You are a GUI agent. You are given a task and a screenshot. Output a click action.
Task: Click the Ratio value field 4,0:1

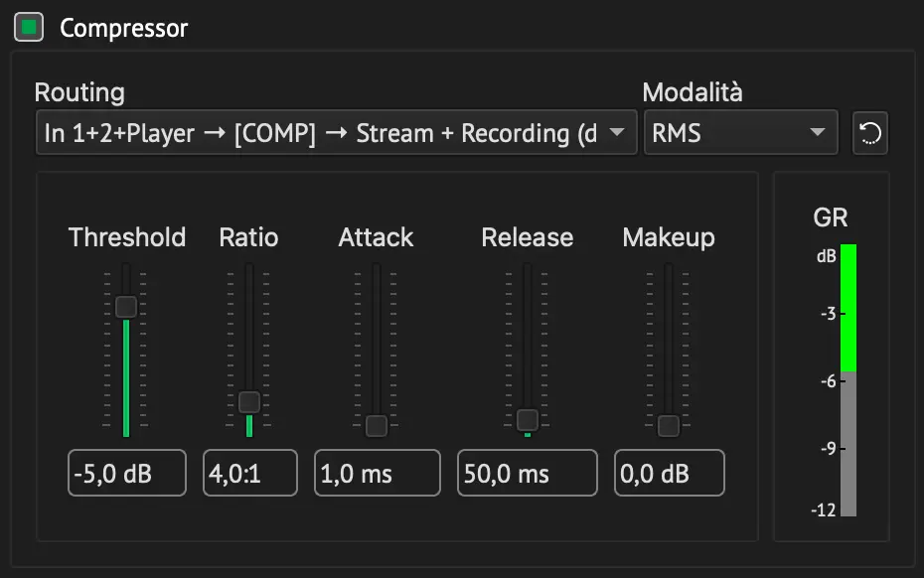click(x=250, y=473)
